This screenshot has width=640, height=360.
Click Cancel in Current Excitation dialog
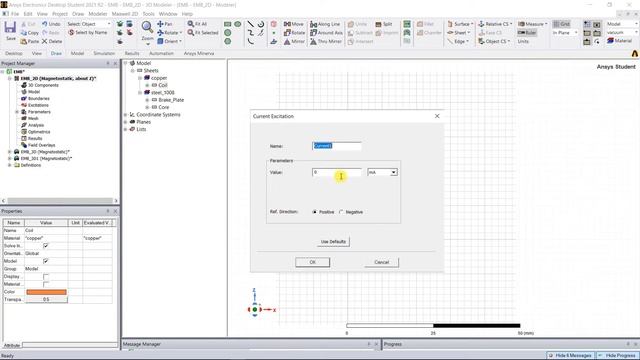click(x=382, y=262)
